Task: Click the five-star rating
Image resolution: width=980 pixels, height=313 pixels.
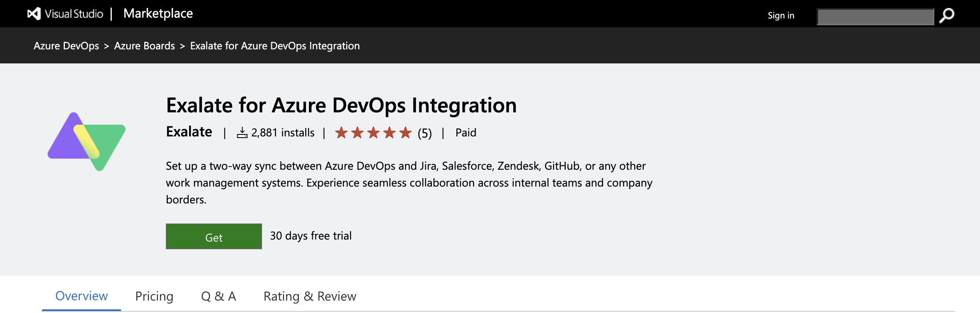Action: coord(373,132)
